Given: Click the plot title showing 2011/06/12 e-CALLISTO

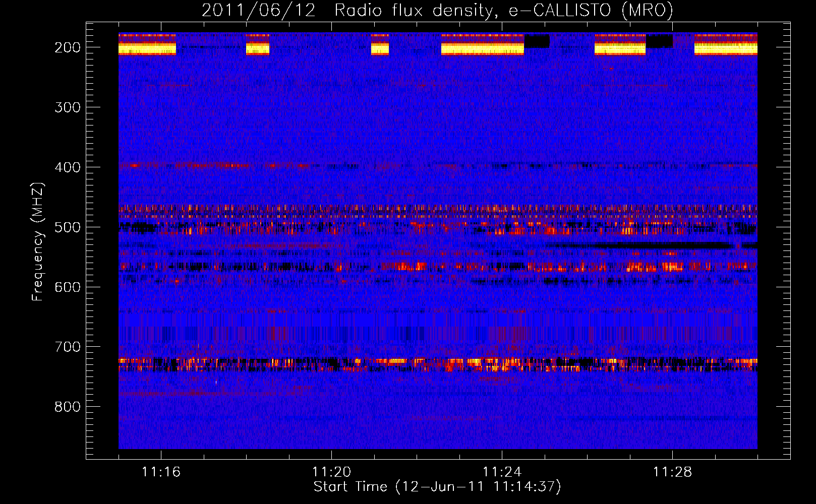Looking at the screenshot, I should [437, 10].
